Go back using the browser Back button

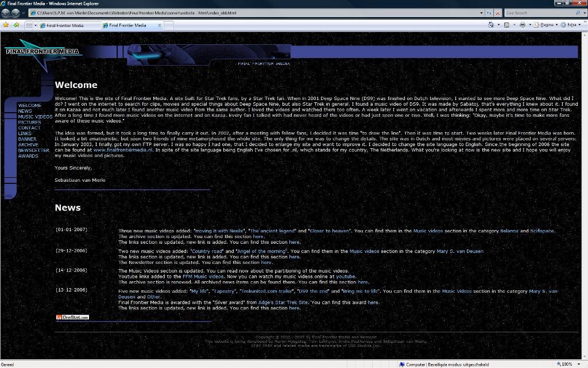coord(6,13)
